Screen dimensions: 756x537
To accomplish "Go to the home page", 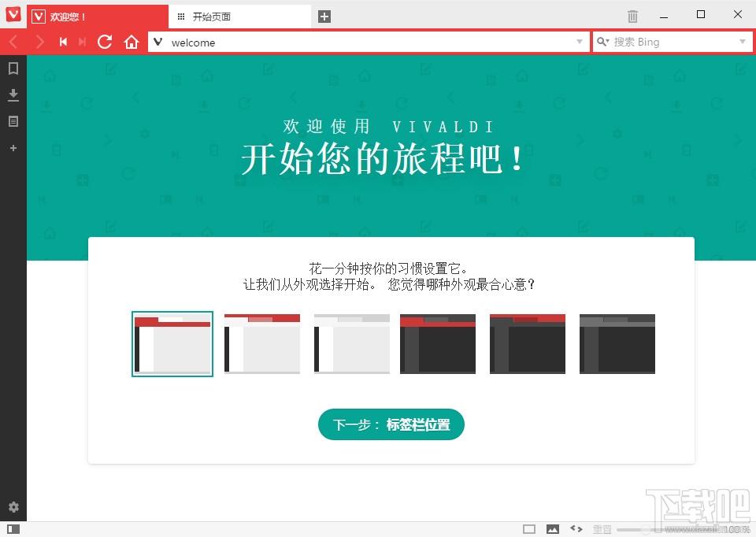I will coord(132,42).
